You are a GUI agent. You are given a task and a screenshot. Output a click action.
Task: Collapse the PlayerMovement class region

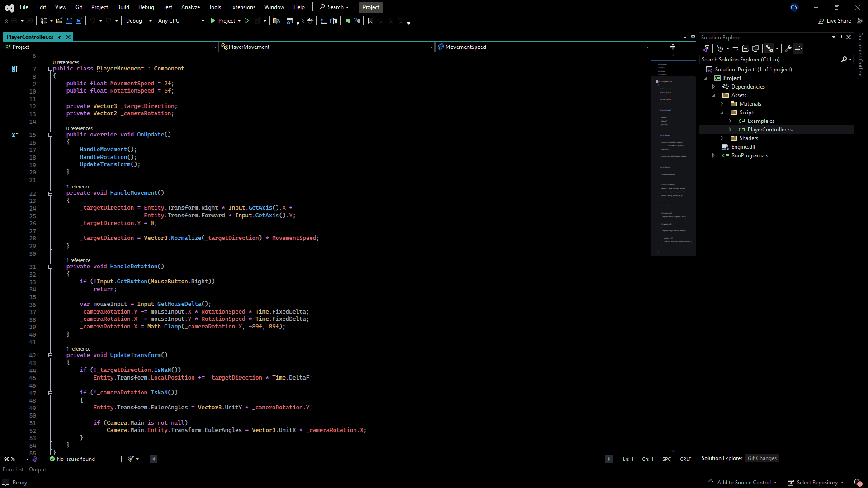pos(50,69)
